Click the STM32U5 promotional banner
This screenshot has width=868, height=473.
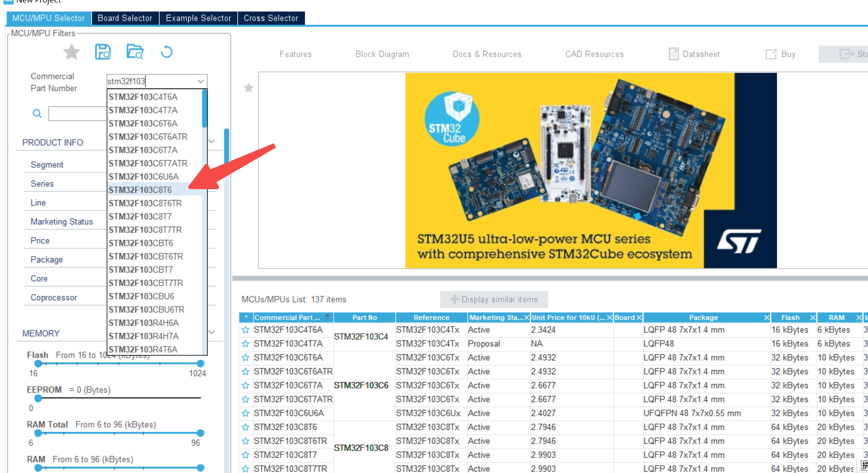click(591, 170)
